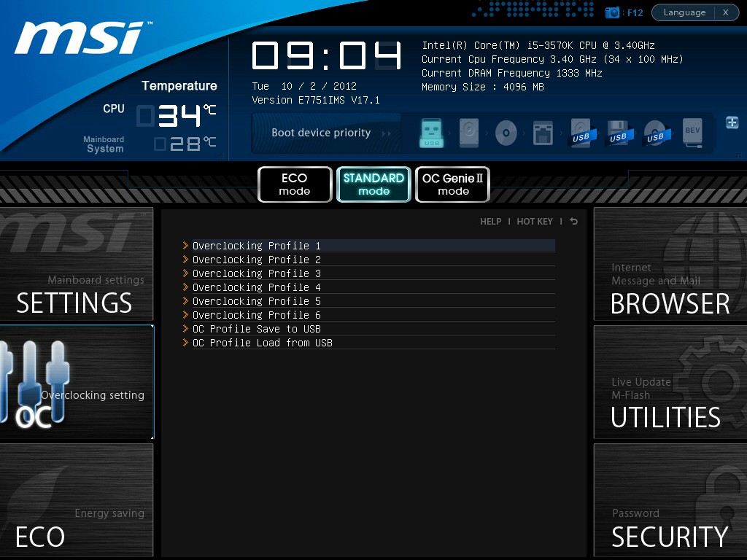Expand arrow next to Overclocking Profile 6

pyautogui.click(x=186, y=314)
